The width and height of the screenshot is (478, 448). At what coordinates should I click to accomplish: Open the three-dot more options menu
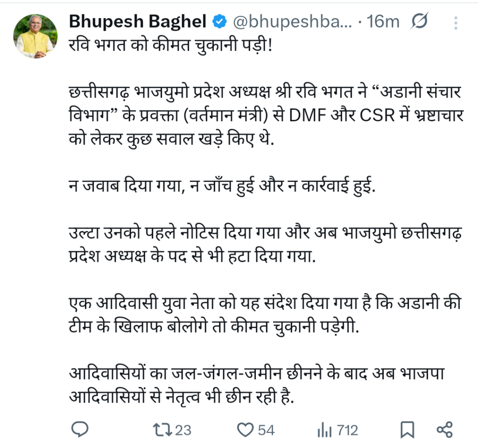click(456, 22)
